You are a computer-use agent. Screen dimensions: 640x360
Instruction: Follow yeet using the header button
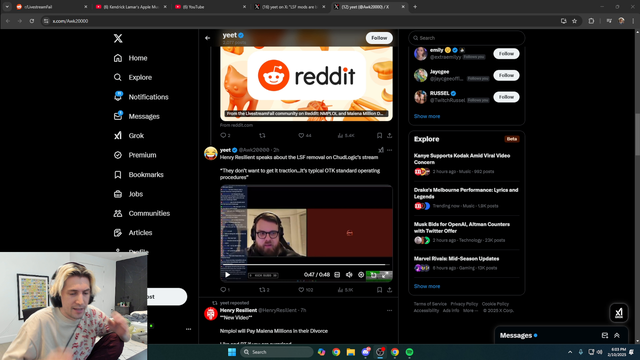[379, 38]
